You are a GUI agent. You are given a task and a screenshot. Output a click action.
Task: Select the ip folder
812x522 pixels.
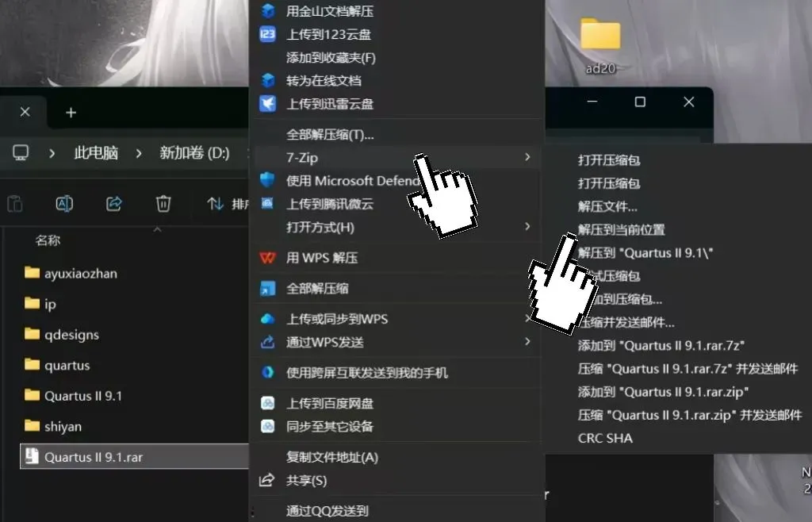click(x=50, y=304)
